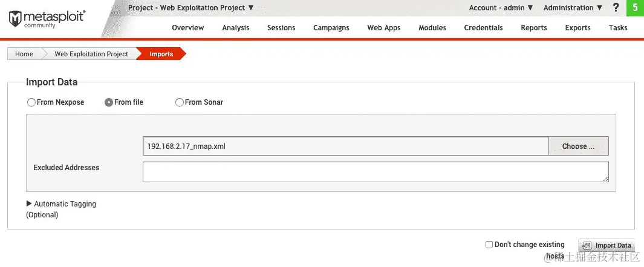
Task: Select the From Nexpose radio button
Action: pos(31,102)
